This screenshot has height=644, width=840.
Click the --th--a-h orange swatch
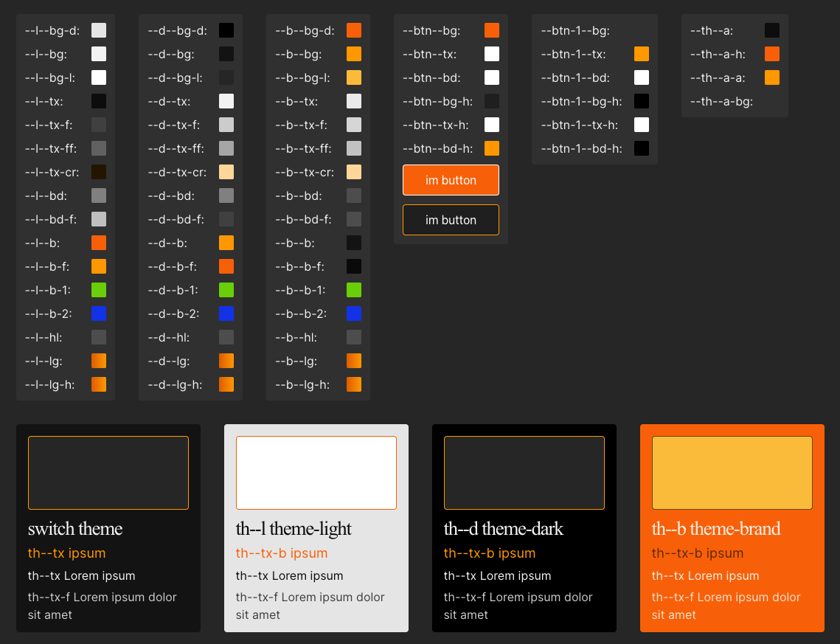tap(772, 54)
